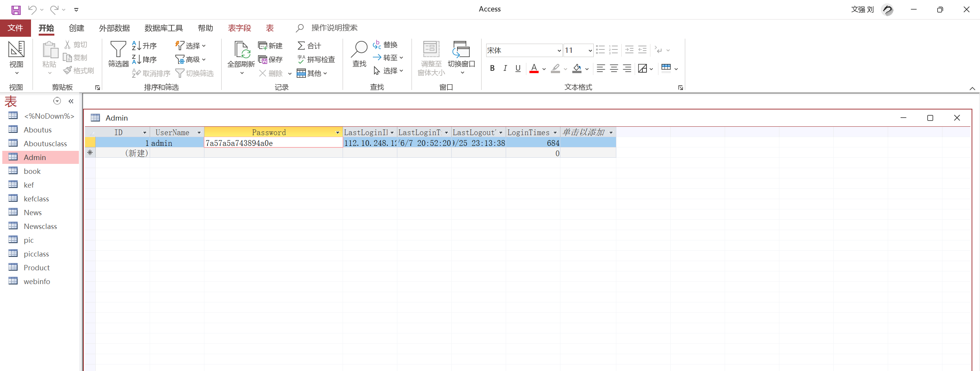Image resolution: width=980 pixels, height=371 pixels.
Task: Open the News table
Action: pyautogui.click(x=33, y=212)
